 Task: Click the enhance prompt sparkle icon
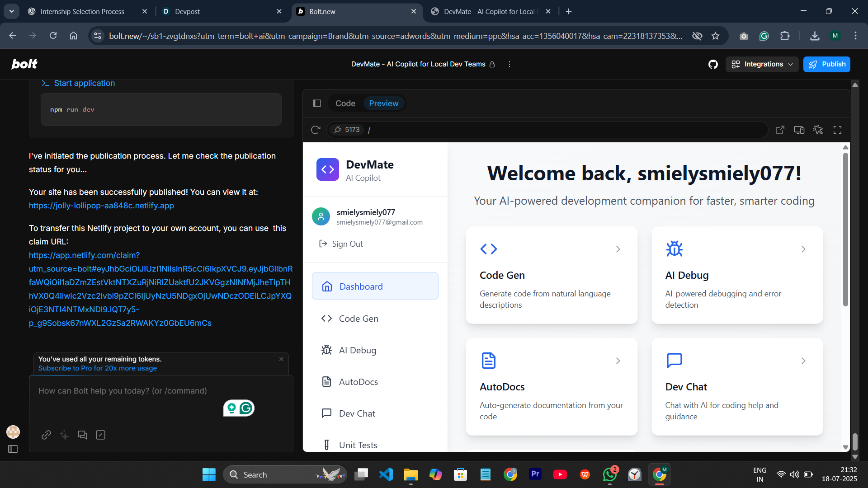click(x=64, y=435)
